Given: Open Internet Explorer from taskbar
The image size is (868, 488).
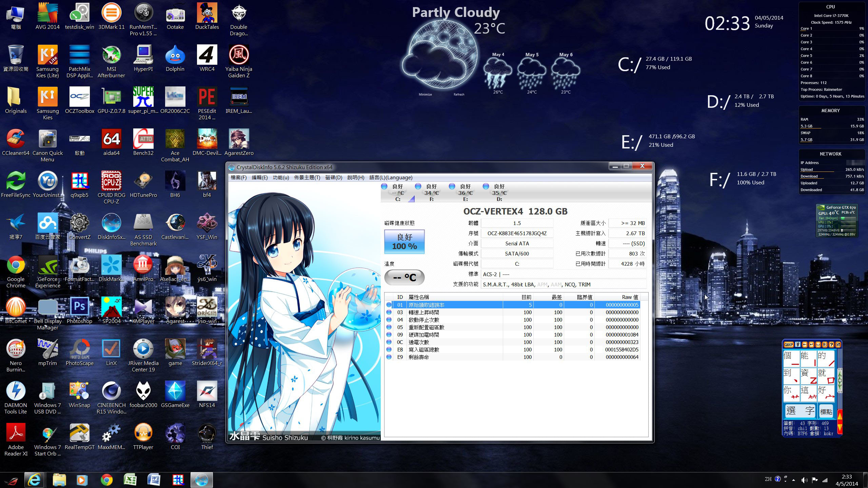Looking at the screenshot, I should (x=34, y=480).
